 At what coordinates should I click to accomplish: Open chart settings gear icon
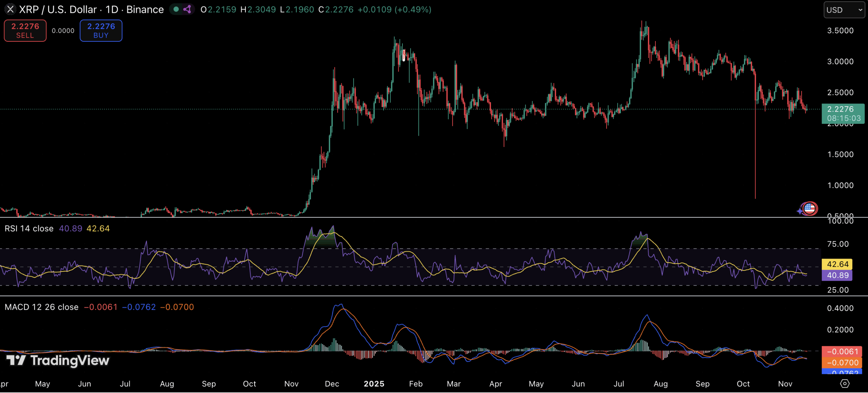[844, 383]
